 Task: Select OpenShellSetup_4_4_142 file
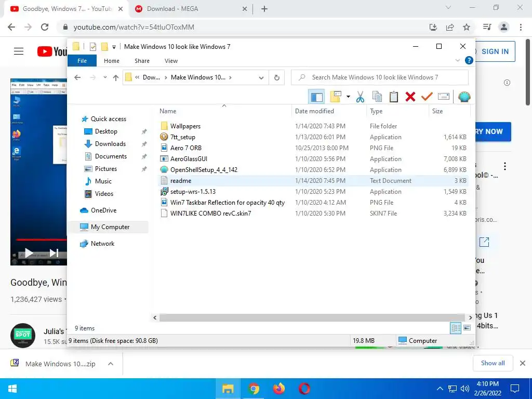204,170
